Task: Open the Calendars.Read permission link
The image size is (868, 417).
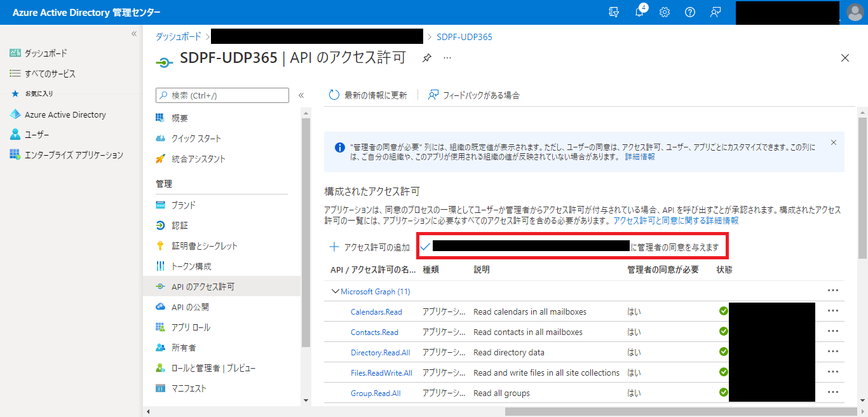Action: click(x=376, y=312)
